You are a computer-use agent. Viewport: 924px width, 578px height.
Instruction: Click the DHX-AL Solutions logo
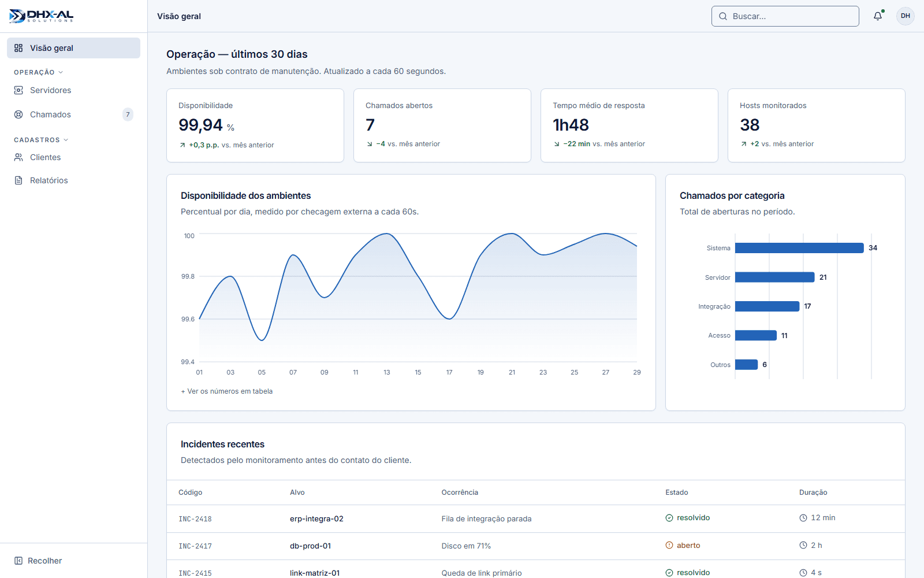(x=42, y=16)
